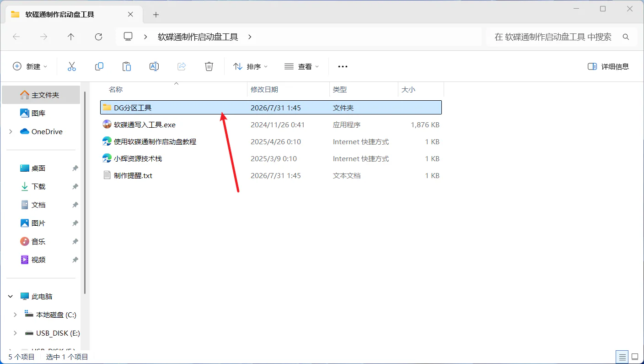Navigate up one folder level

point(71,37)
